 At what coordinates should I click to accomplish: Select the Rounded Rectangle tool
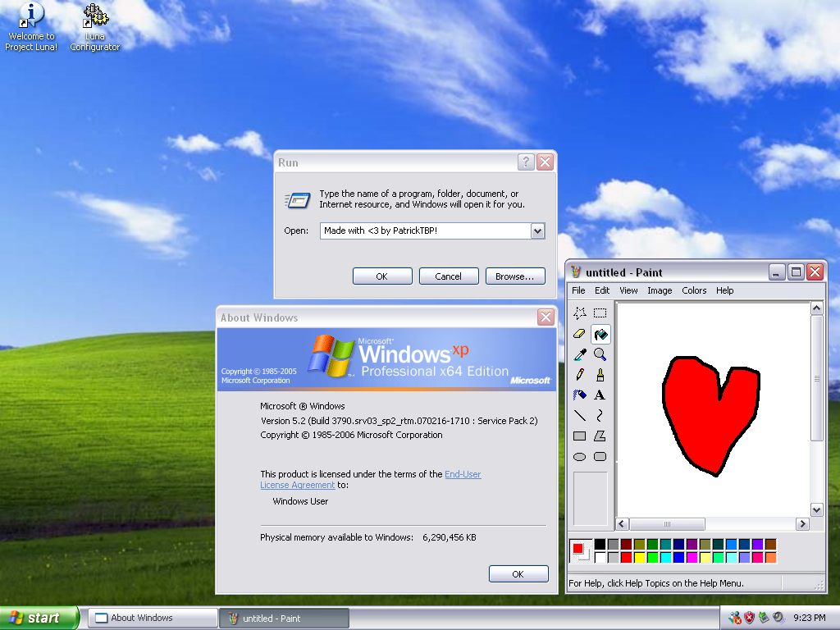coord(600,456)
